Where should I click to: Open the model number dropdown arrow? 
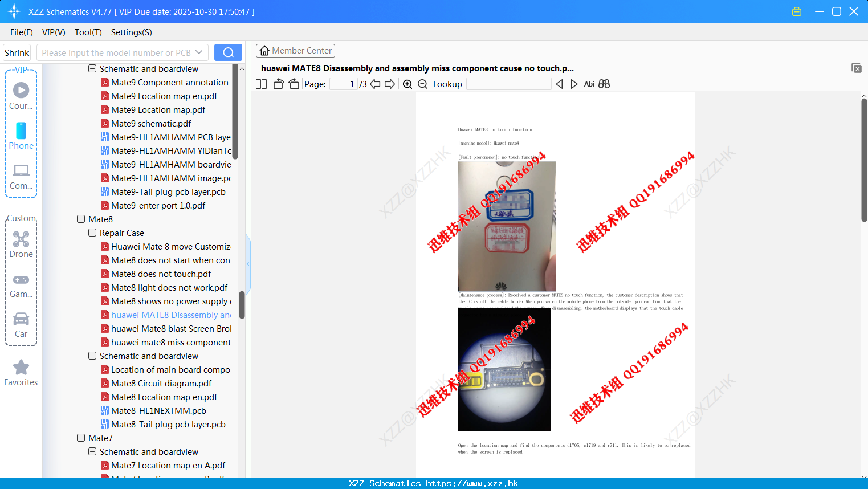click(199, 52)
